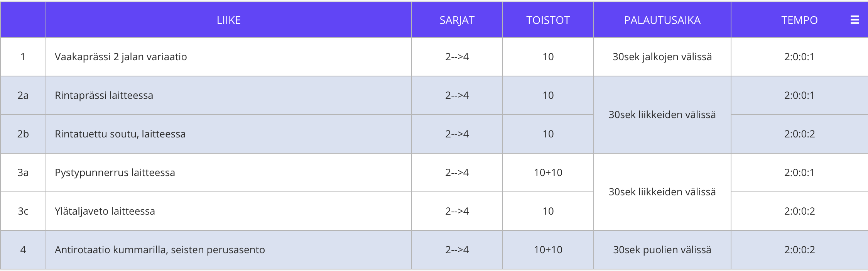Screen dimensions: 868x271
Task: Click the SARJAT column header
Action: coord(457,20)
